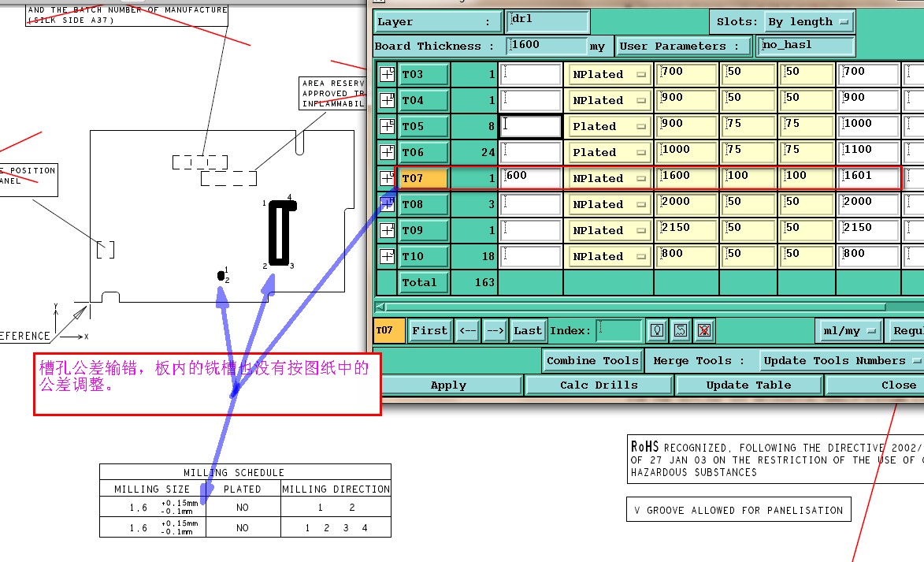The height and width of the screenshot is (562, 924).
Task: Click T05 empty finish size field
Action: 530,126
